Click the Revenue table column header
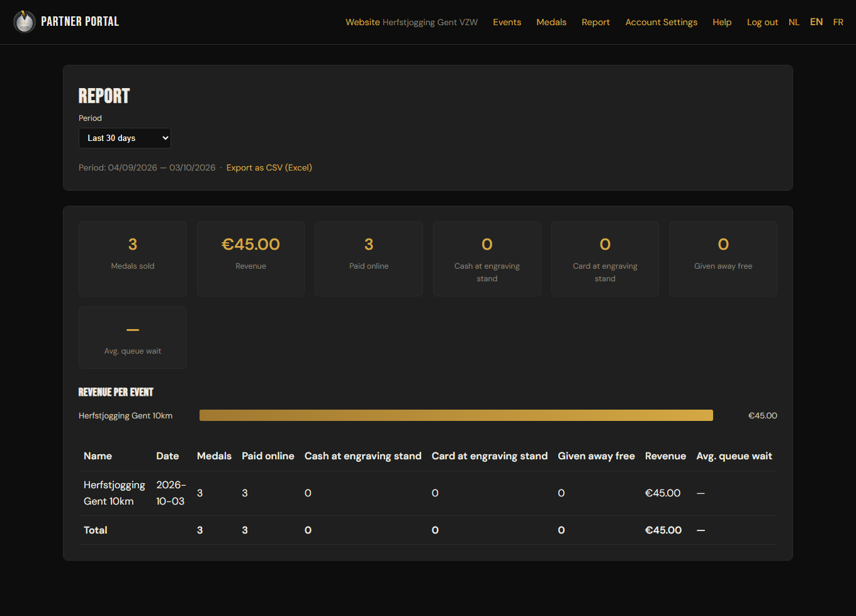 tap(665, 456)
